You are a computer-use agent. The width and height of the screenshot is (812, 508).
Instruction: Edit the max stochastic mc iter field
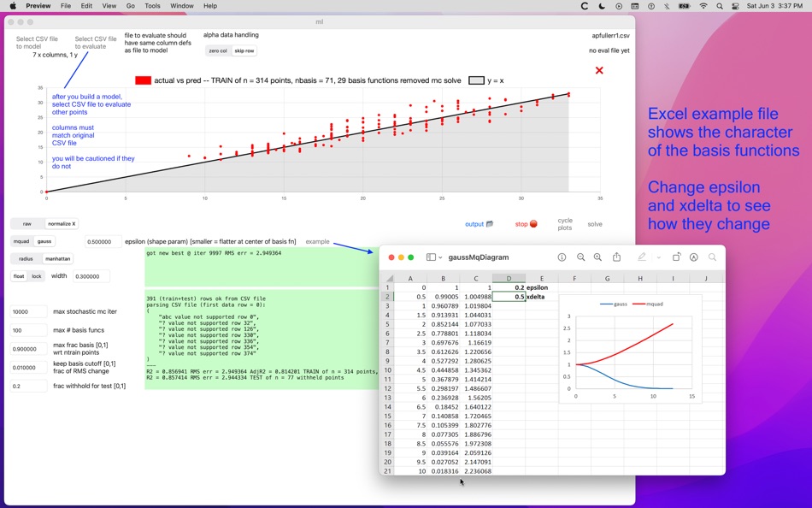pyautogui.click(x=28, y=311)
